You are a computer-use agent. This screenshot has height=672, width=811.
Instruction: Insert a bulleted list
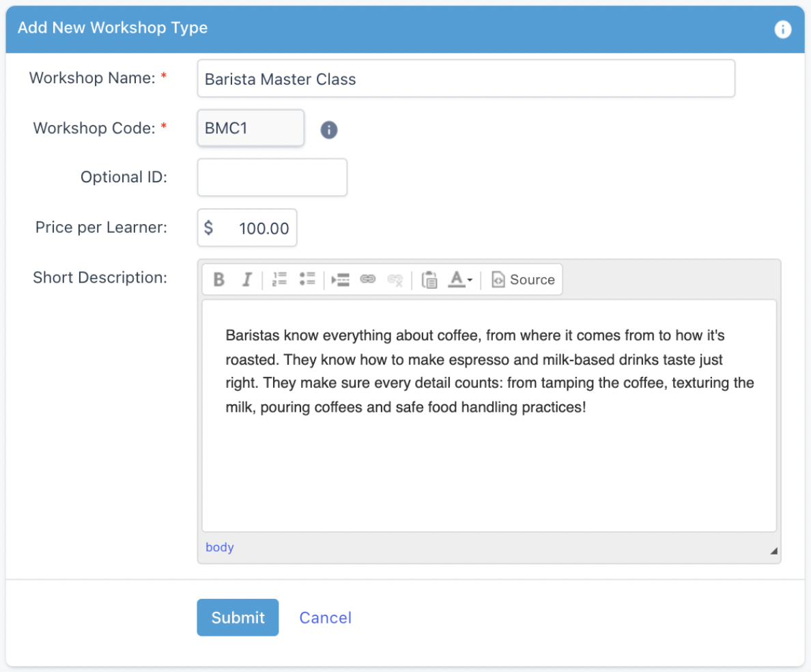[x=307, y=279]
